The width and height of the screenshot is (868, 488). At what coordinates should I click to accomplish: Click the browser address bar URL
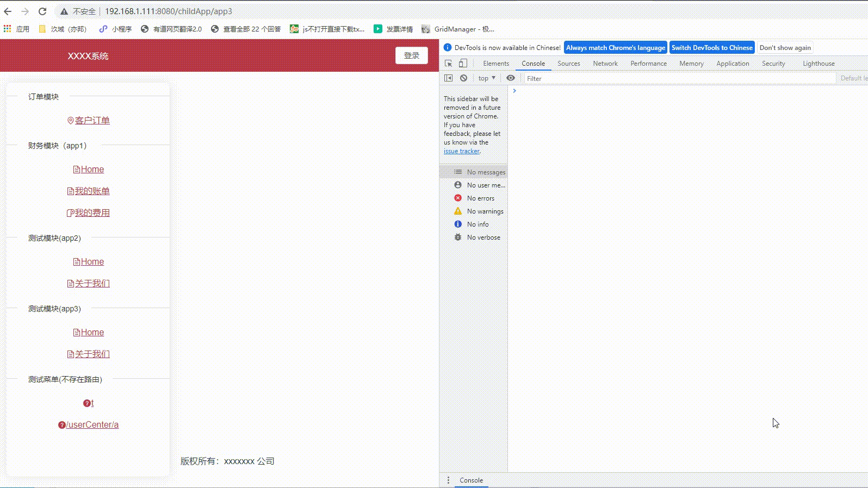point(169,11)
